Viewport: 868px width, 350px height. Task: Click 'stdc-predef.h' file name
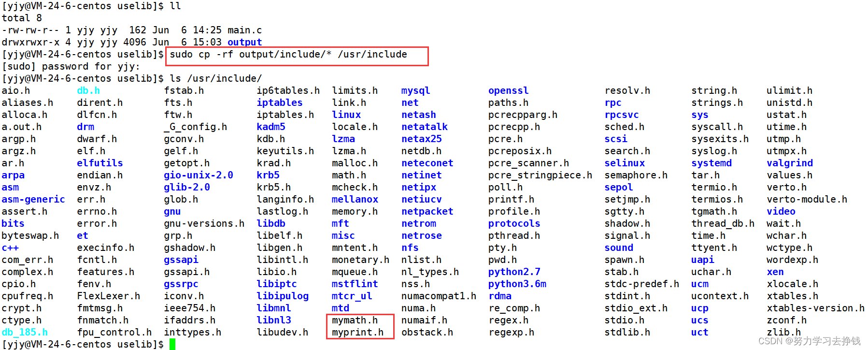pyautogui.click(x=642, y=284)
